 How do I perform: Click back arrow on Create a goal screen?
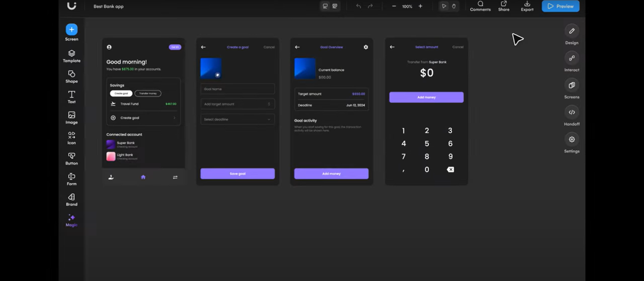(x=203, y=47)
